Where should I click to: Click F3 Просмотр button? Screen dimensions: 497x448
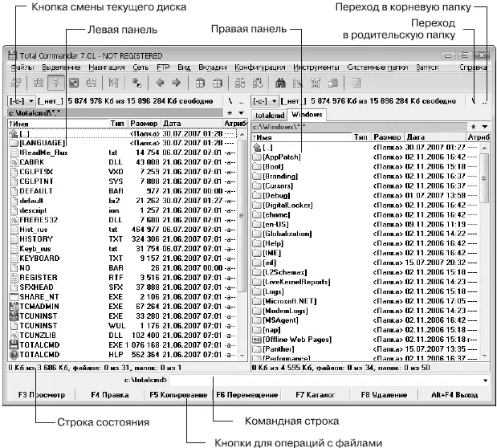coord(42,395)
